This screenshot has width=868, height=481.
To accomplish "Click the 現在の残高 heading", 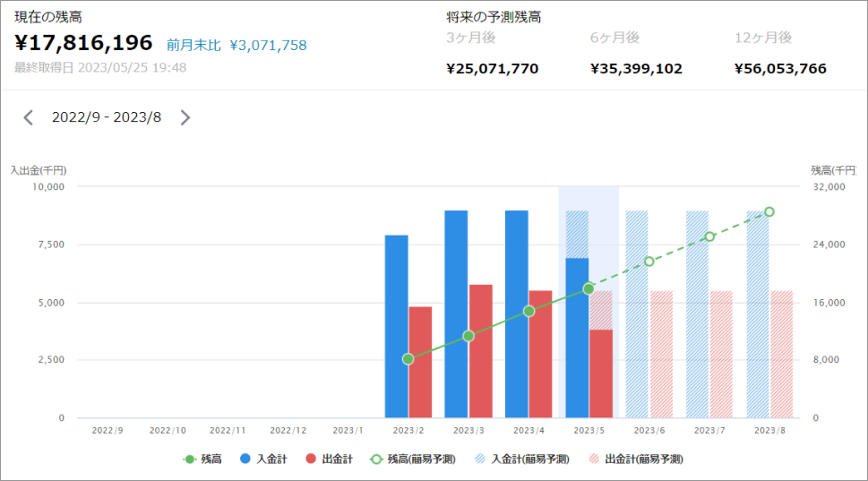I will coord(48,17).
